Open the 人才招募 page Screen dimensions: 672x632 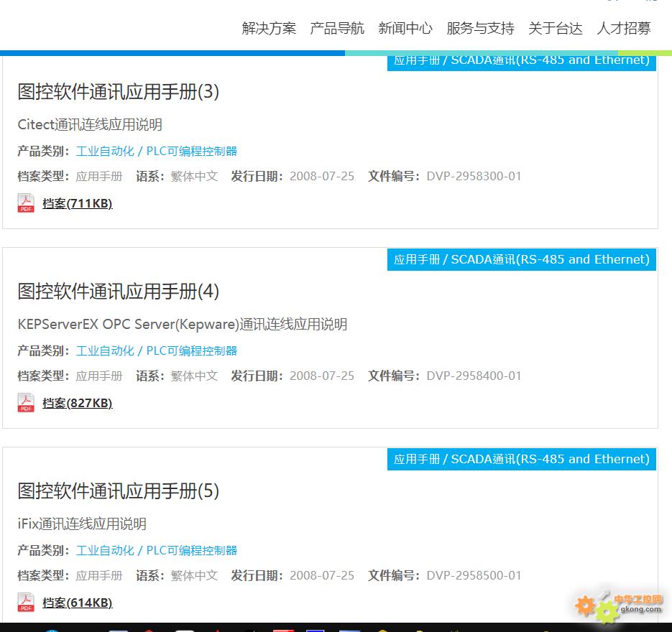pos(623,28)
